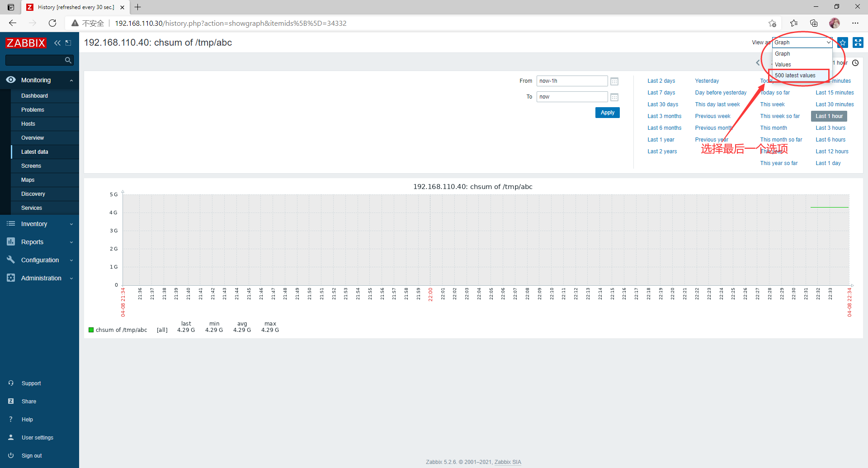Open browser settings ellipsis menu
Screen dimensions: 868x468
click(x=855, y=23)
